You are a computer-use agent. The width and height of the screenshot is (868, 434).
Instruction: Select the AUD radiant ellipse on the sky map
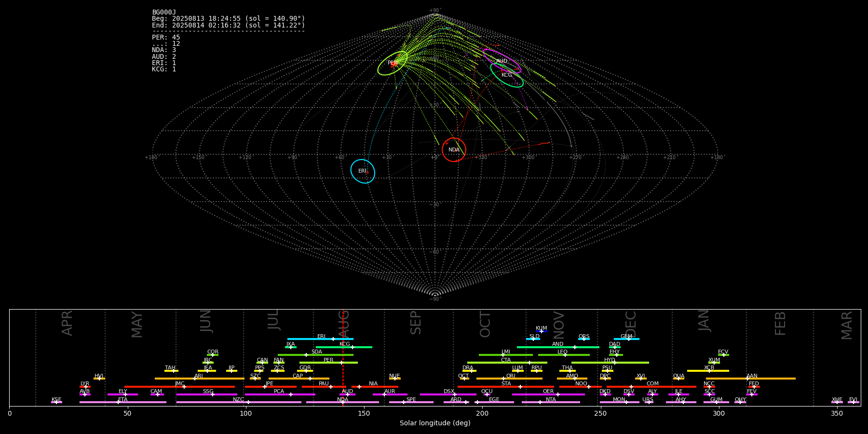502,61
